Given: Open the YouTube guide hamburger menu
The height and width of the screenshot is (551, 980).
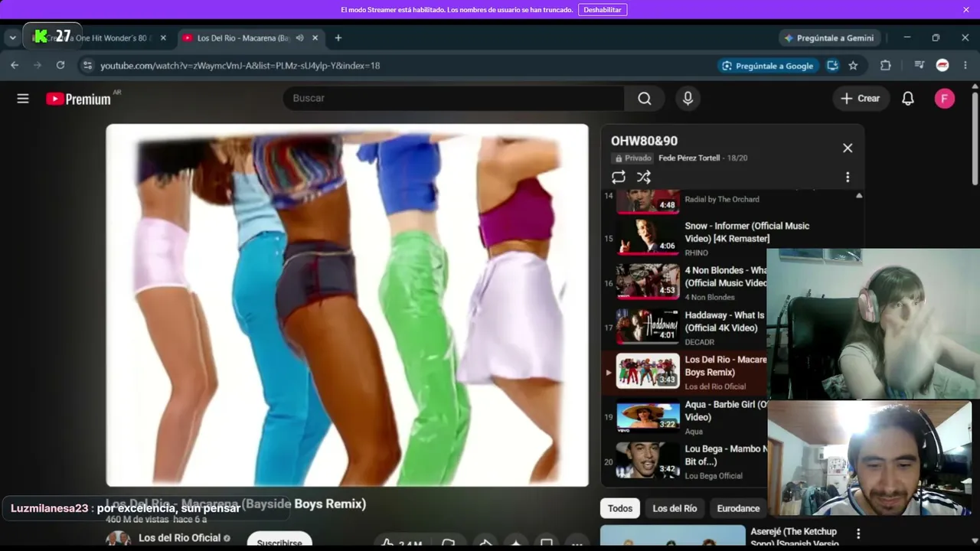Looking at the screenshot, I should [23, 98].
